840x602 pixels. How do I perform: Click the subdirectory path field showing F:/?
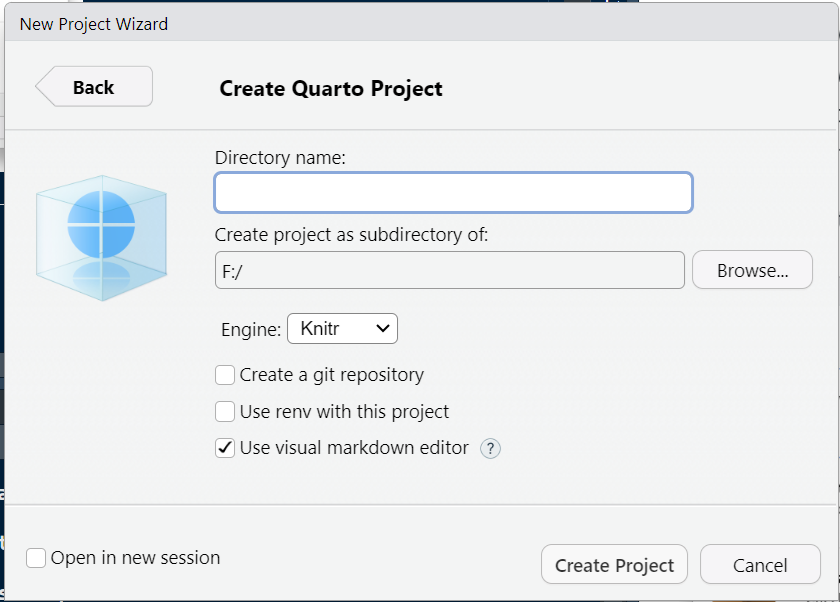449,270
